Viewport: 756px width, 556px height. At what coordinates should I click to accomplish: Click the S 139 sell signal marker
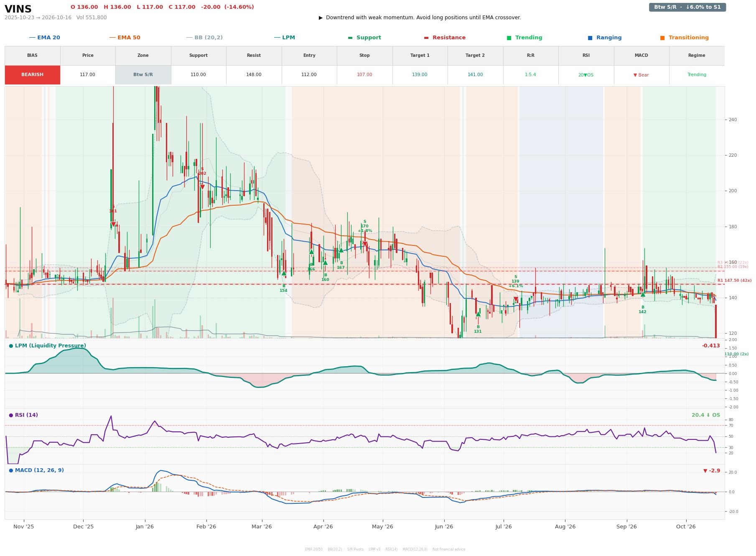[x=516, y=299]
